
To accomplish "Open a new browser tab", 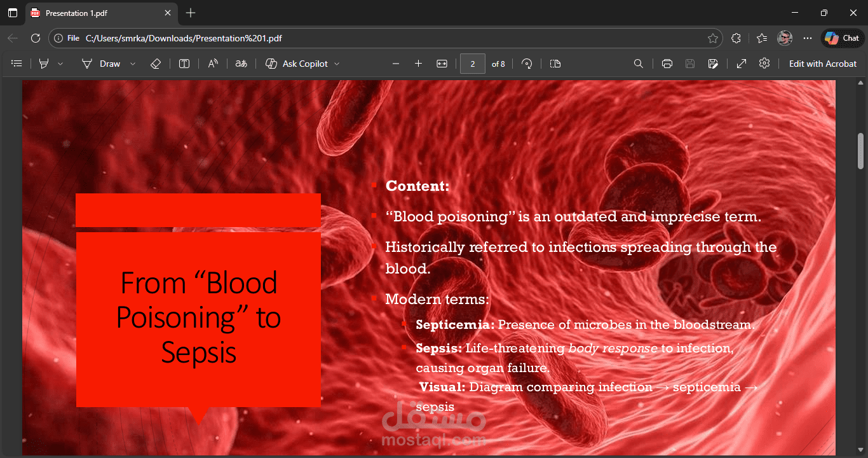I will [x=191, y=13].
